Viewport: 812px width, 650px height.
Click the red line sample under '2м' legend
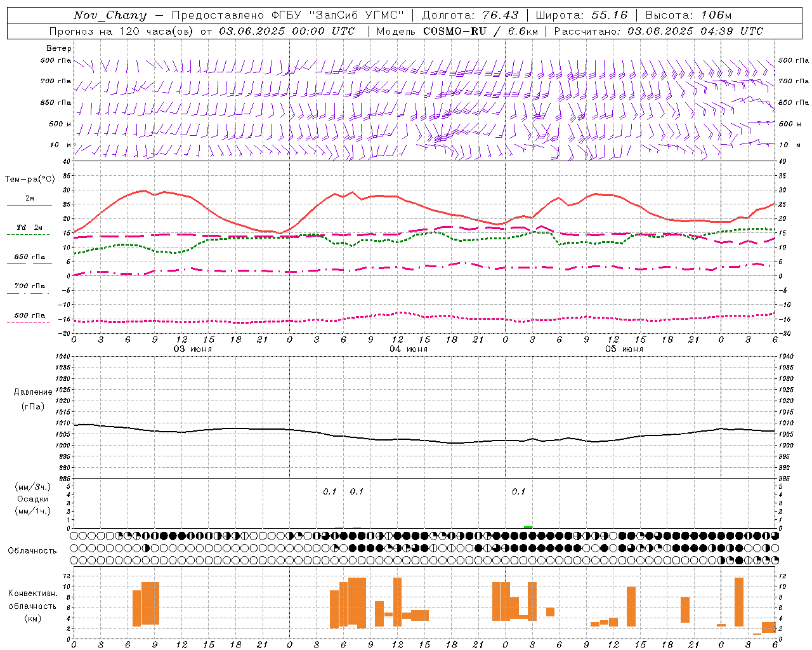[29, 205]
